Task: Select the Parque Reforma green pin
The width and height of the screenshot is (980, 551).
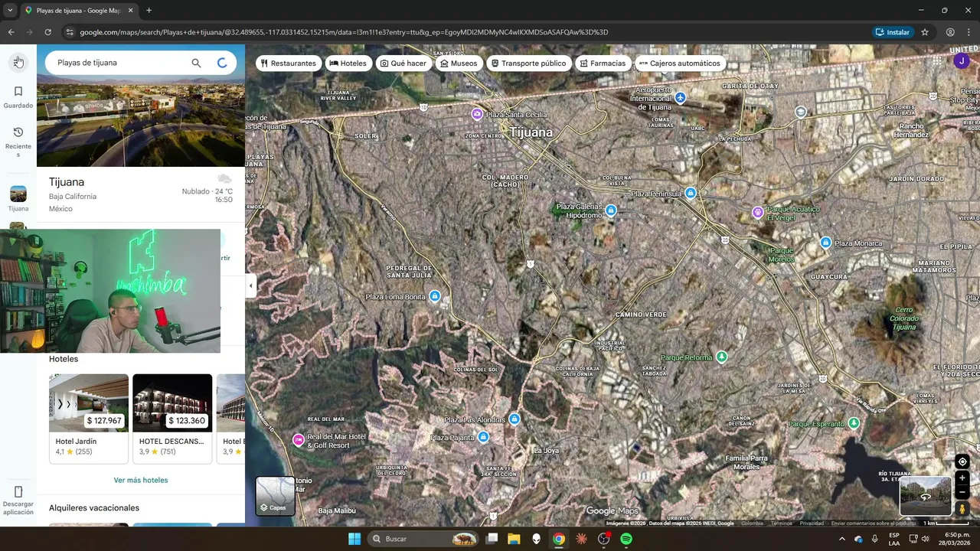Action: 721,357
